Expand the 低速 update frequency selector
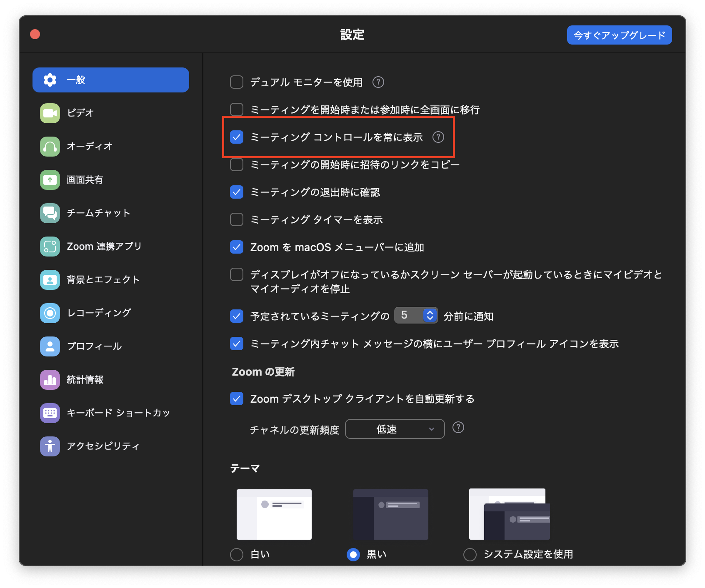The width and height of the screenshot is (705, 588). tap(394, 429)
